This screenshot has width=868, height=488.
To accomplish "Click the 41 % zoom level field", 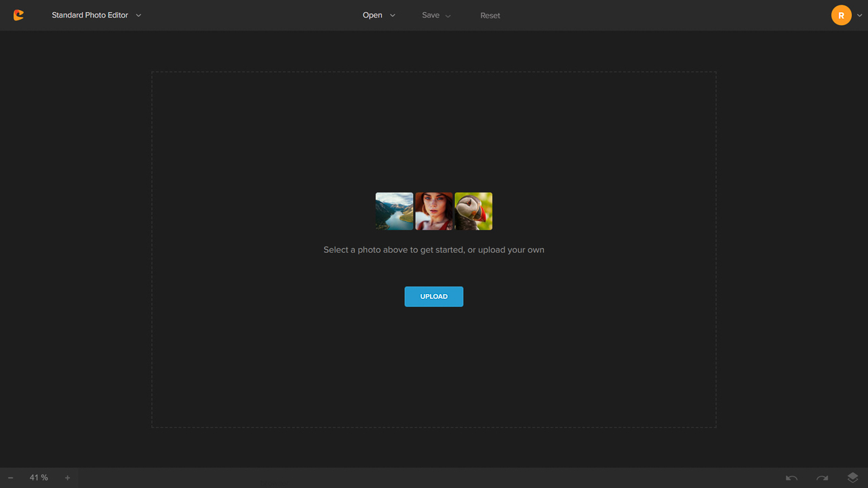I will coord(39,478).
